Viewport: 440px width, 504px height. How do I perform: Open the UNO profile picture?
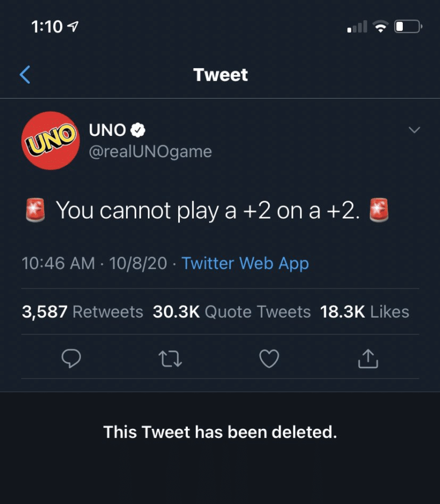(x=49, y=141)
